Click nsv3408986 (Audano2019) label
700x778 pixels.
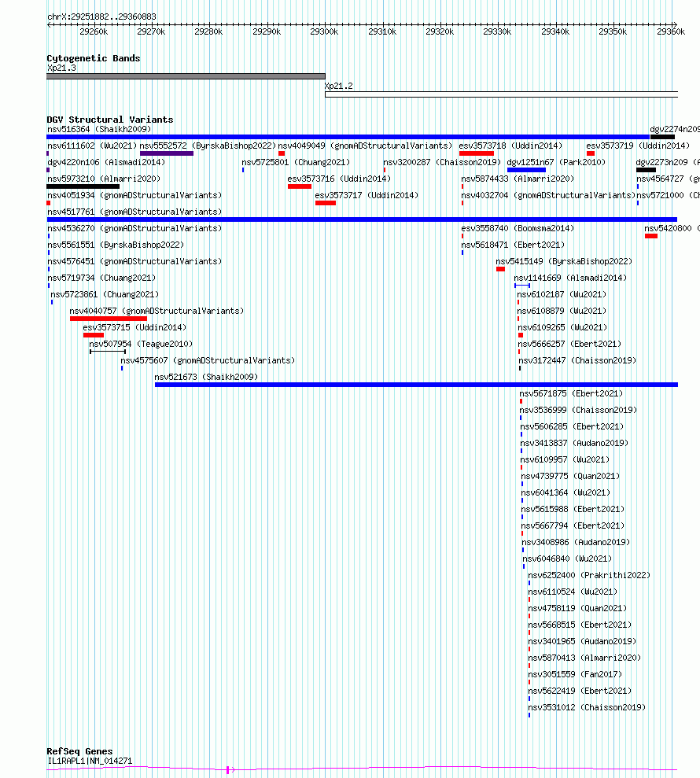click(x=576, y=542)
